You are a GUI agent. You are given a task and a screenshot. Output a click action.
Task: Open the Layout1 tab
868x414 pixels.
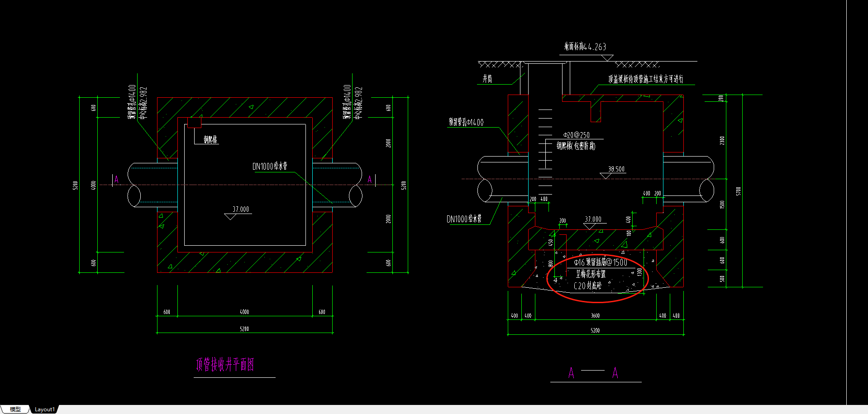coord(44,409)
